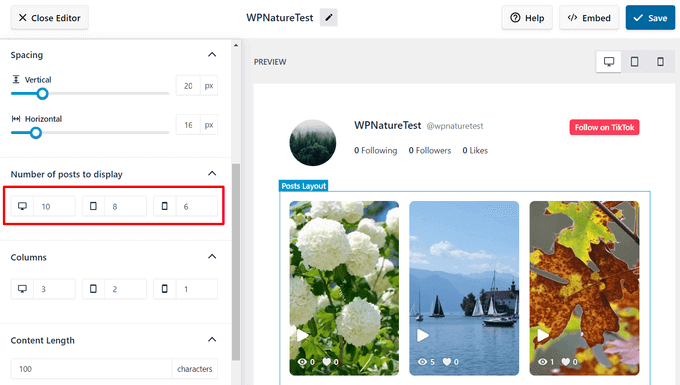This screenshot has height=385, width=680.
Task: Open the white flowers video thumbnail
Action: tap(344, 288)
